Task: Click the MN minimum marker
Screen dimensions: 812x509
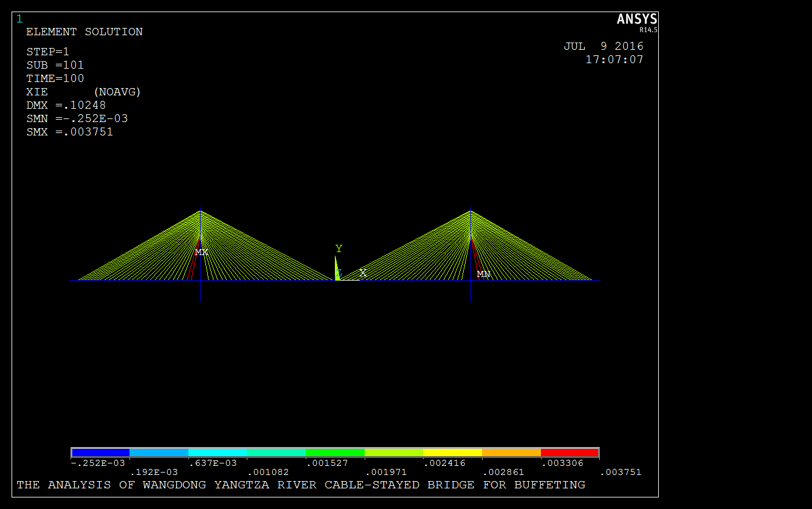Action: tap(483, 274)
